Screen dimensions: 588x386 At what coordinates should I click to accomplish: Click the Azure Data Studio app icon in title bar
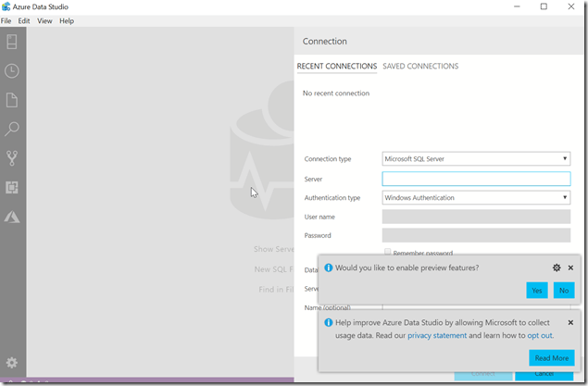coord(6,6)
